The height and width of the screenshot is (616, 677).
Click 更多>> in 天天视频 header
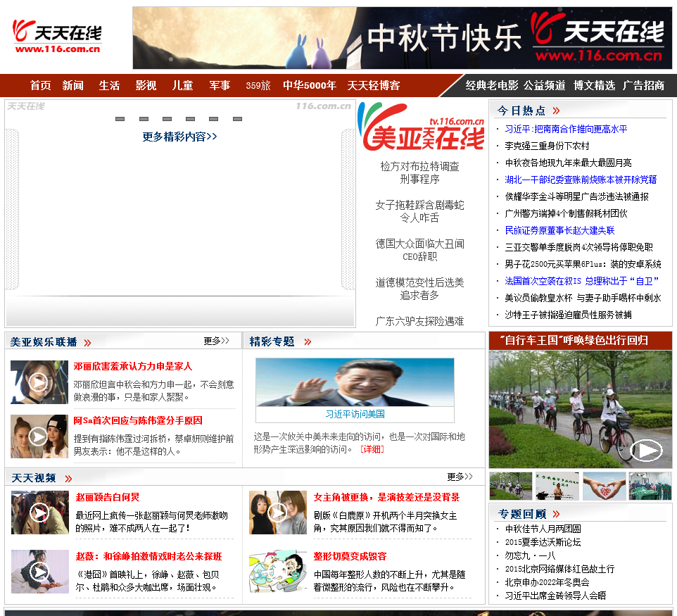460,477
